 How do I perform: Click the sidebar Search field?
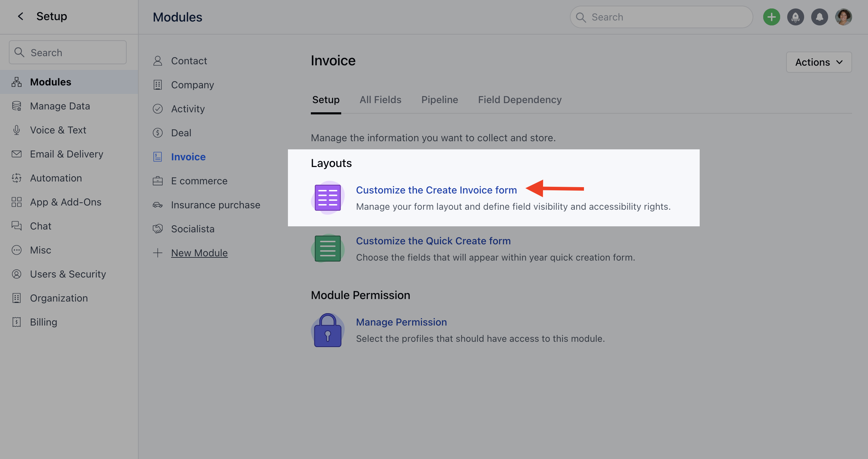coord(68,52)
